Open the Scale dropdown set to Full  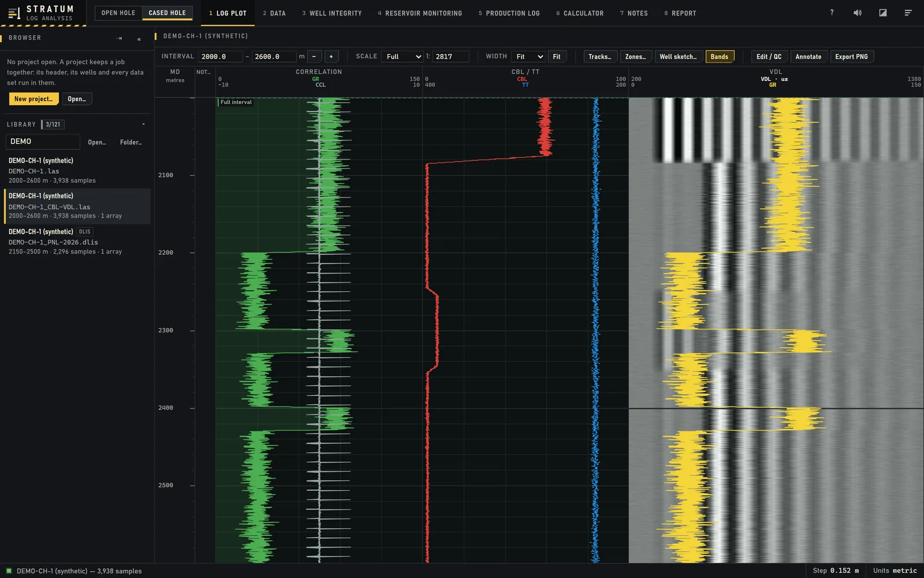403,57
